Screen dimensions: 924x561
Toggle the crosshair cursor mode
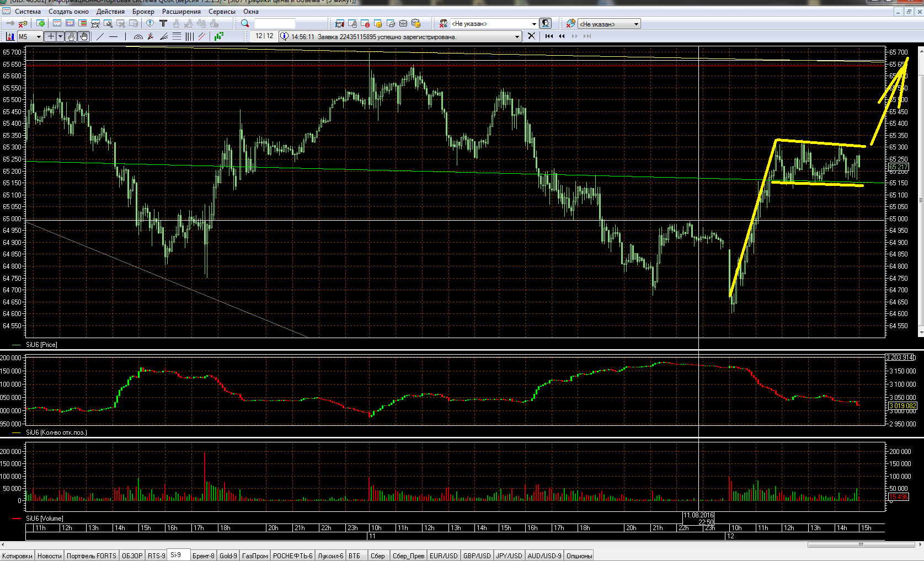(x=50, y=36)
